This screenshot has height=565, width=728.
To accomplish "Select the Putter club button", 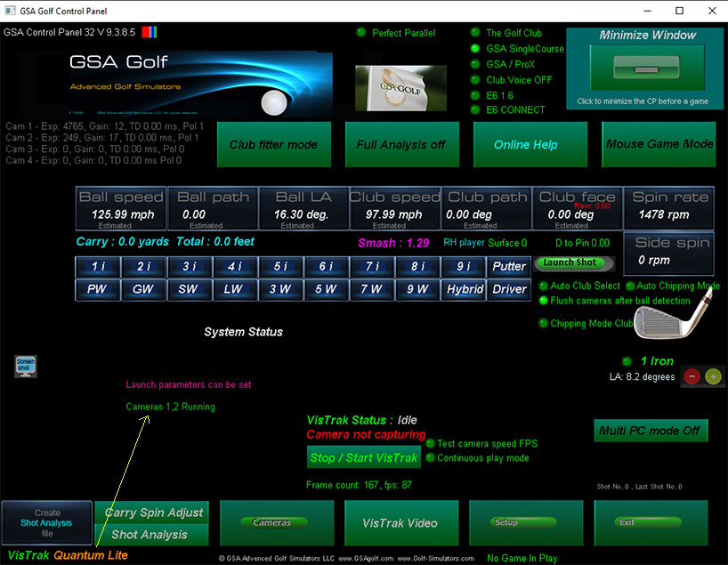I will pyautogui.click(x=509, y=266).
